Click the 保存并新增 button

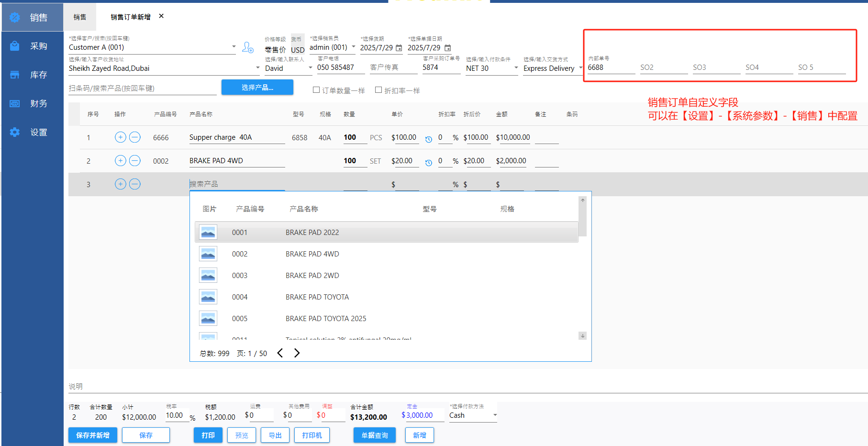click(x=93, y=435)
